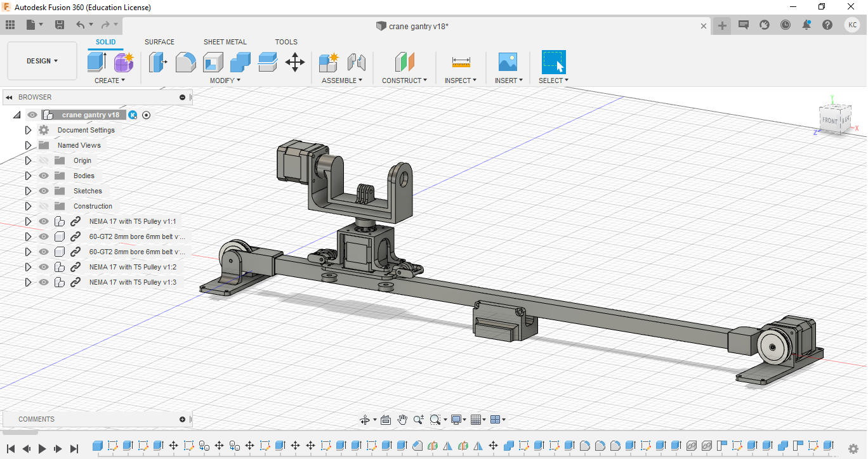The width and height of the screenshot is (868, 459).
Task: Expand the Bodies folder
Action: (x=28, y=176)
